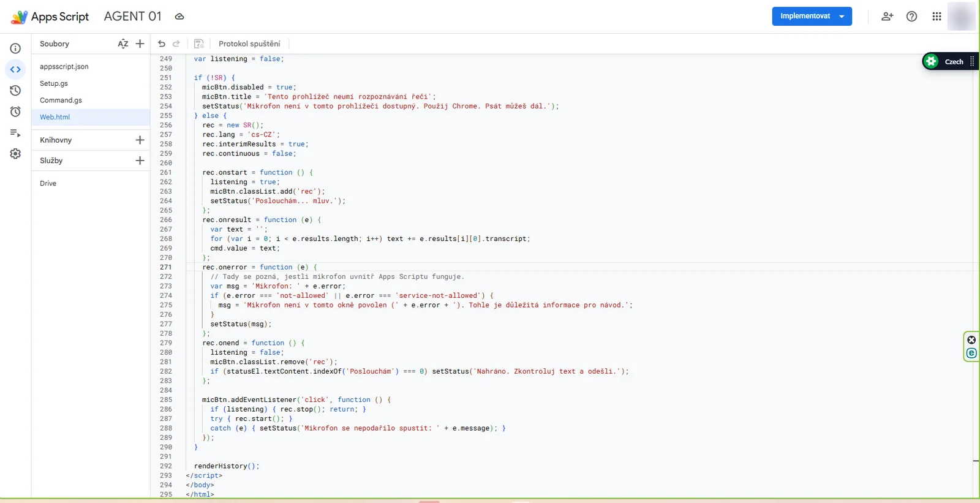Click the micBtn.classList.remove('rec') line
Screen dimensions: 980x503
point(274,361)
